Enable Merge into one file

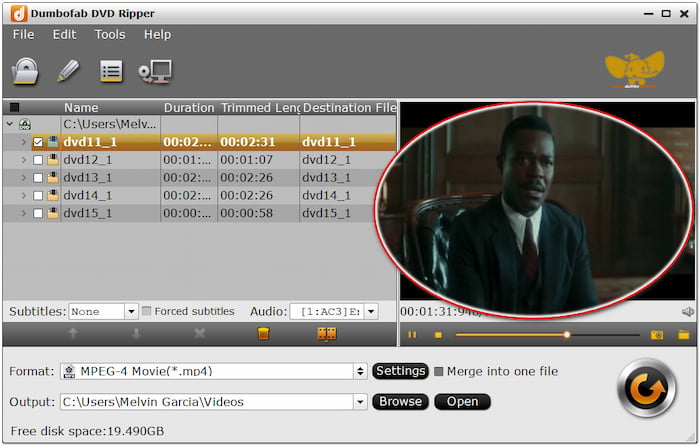click(x=439, y=371)
